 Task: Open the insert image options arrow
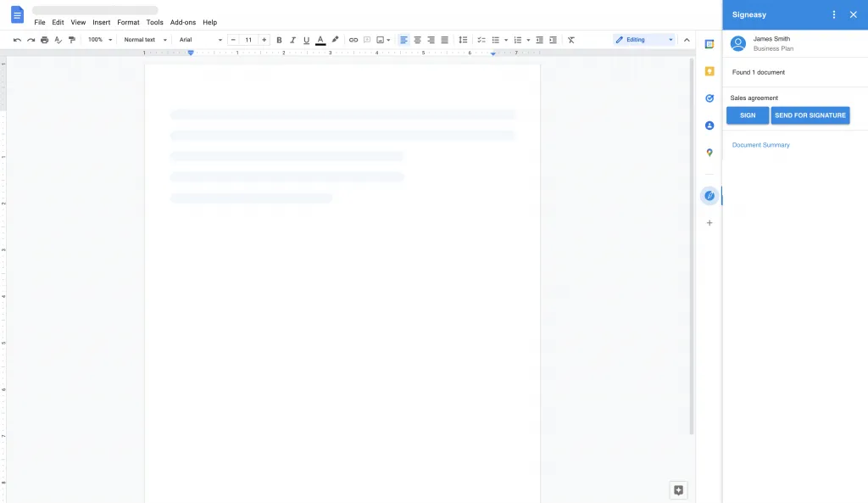pos(388,40)
